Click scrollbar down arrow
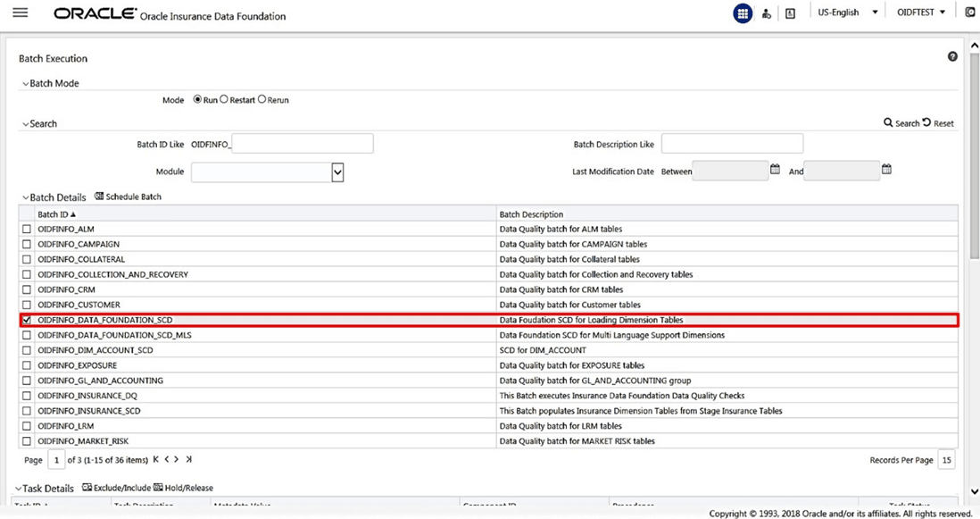The width and height of the screenshot is (980, 519). pos(974,491)
